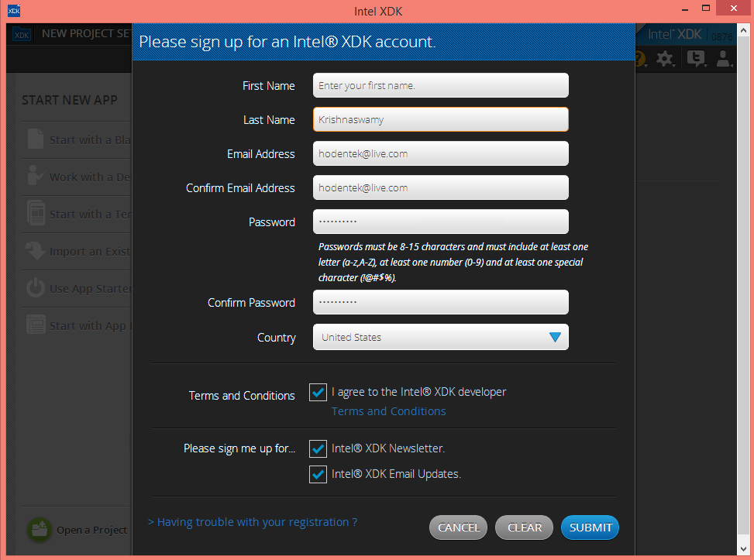Click the password requirements hint text

453,262
